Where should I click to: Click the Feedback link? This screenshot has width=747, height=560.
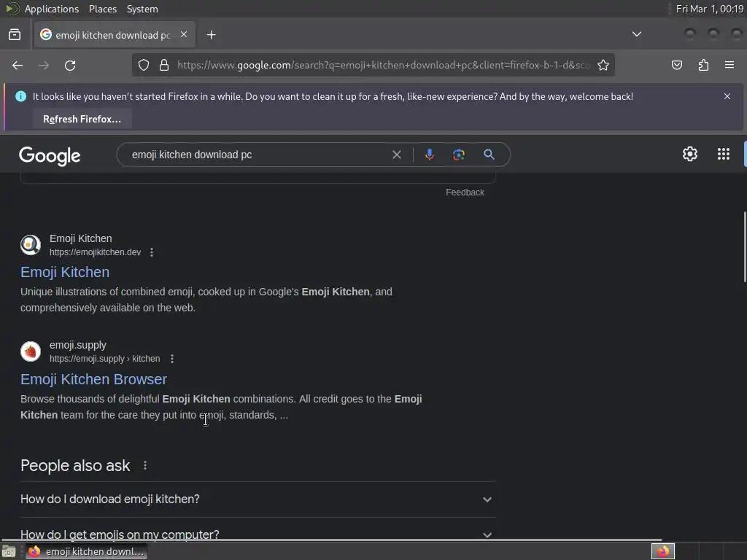465,192
